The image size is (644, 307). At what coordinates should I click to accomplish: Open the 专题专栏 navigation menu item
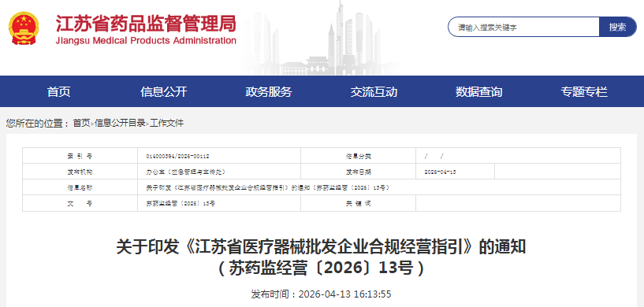[x=584, y=92]
